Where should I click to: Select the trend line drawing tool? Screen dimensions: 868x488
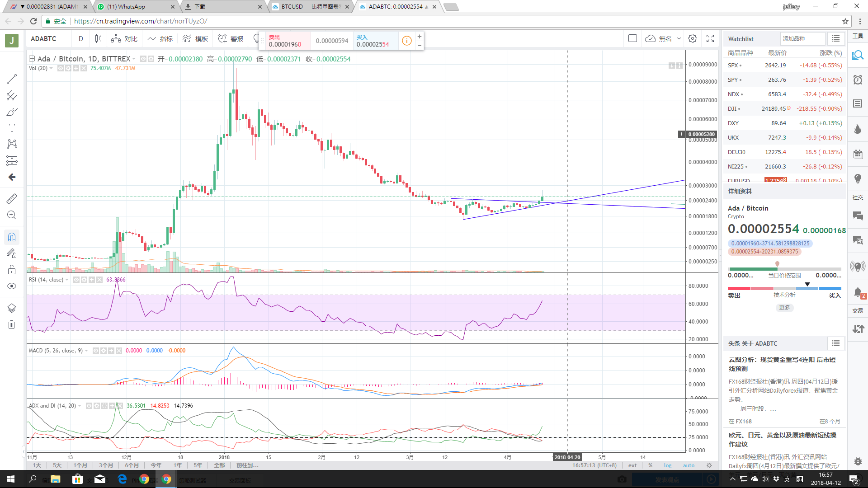(x=12, y=80)
